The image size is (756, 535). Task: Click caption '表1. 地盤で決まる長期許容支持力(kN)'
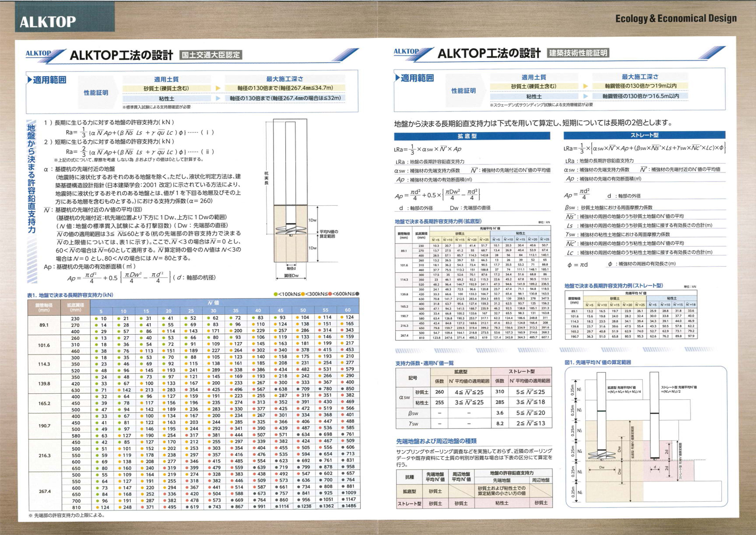70,295
